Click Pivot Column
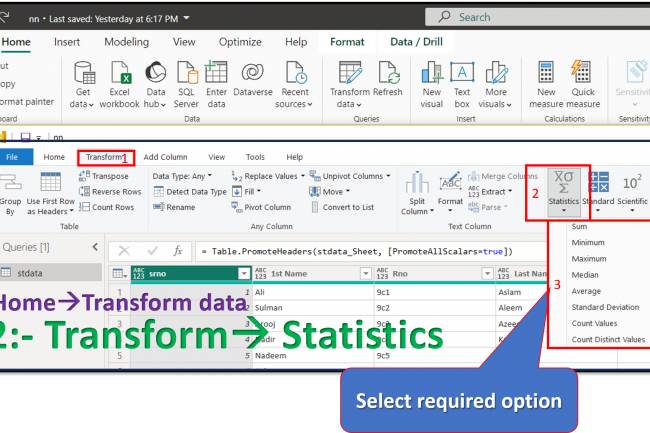This screenshot has height=433, width=650. (261, 207)
